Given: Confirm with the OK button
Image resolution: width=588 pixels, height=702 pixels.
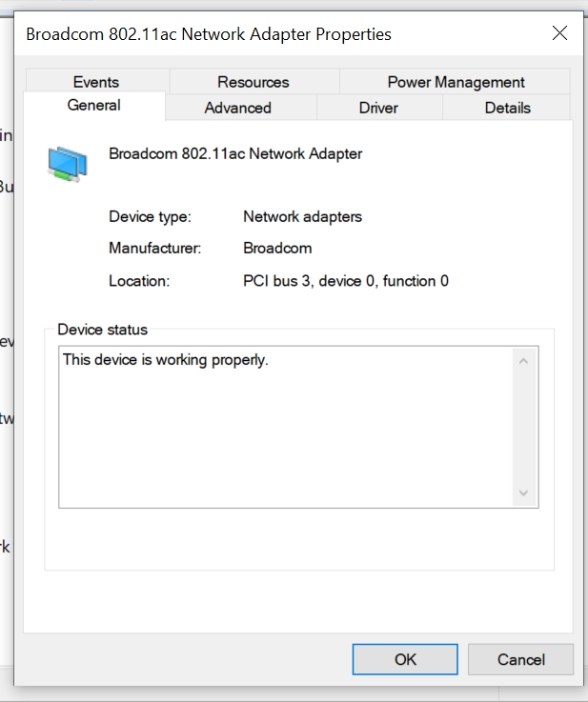Looking at the screenshot, I should 405,659.
